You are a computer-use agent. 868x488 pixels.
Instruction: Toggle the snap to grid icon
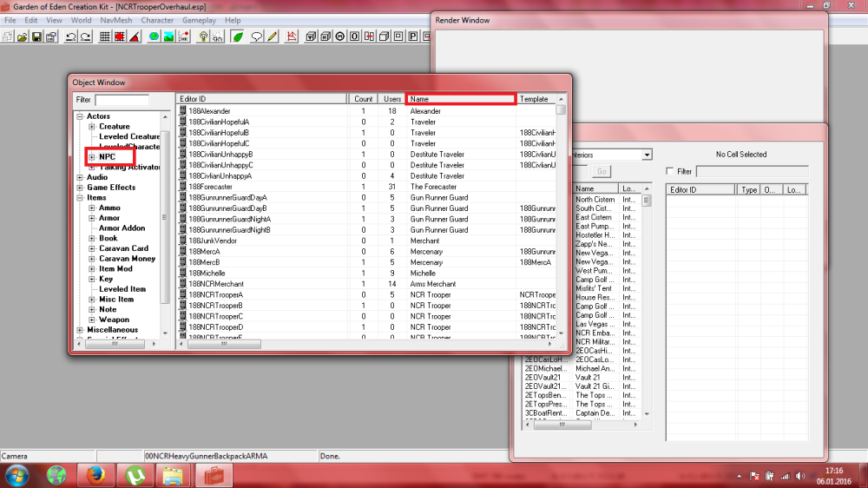click(x=105, y=37)
